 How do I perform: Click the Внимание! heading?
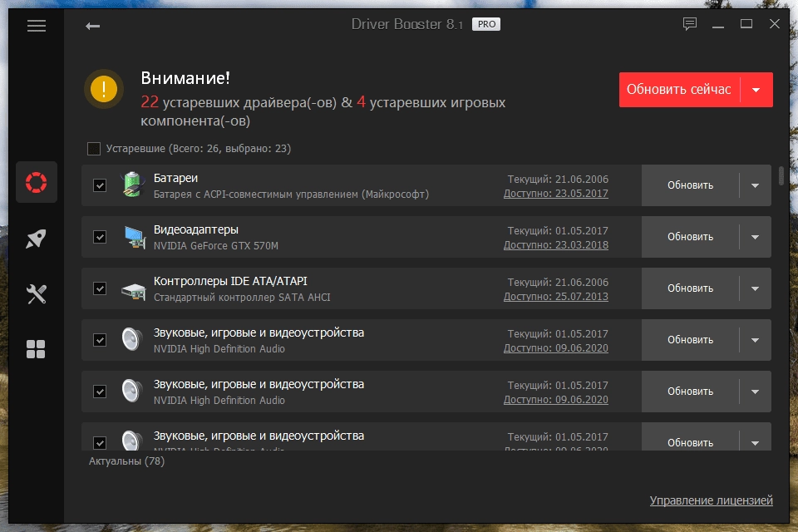click(185, 78)
